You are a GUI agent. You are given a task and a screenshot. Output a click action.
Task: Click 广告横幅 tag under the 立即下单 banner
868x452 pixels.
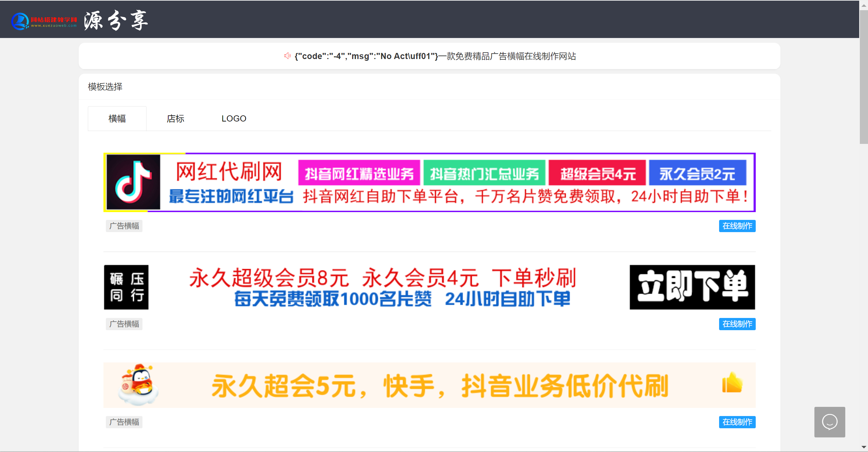(124, 324)
